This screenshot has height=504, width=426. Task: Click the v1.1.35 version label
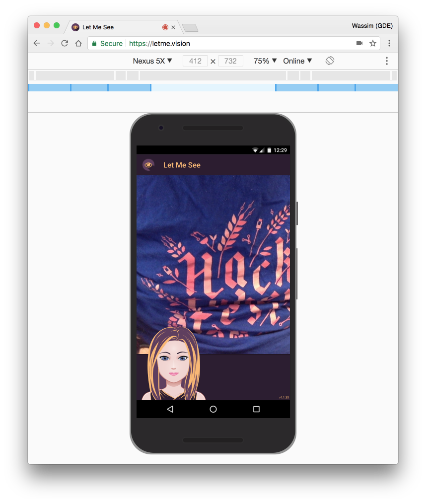pyautogui.click(x=284, y=398)
